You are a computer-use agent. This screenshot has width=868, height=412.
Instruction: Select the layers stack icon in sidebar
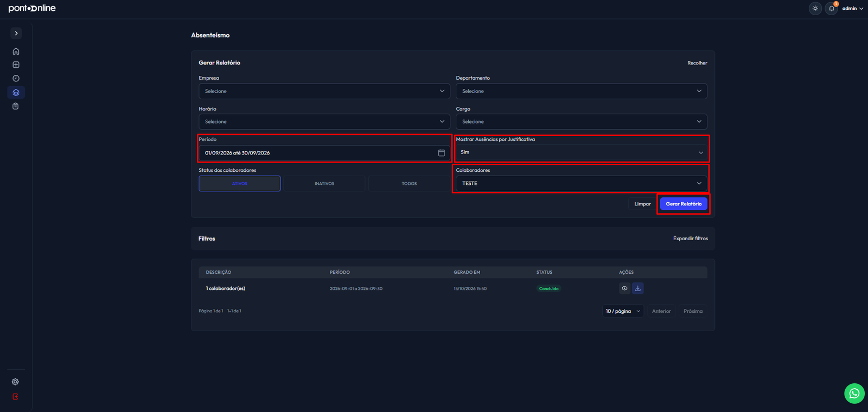point(16,92)
